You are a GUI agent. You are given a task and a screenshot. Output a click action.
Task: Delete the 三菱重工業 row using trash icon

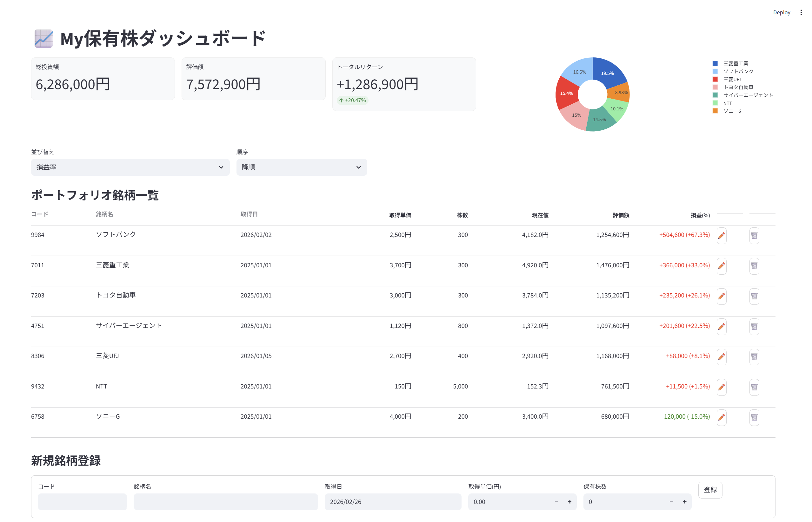coord(754,266)
